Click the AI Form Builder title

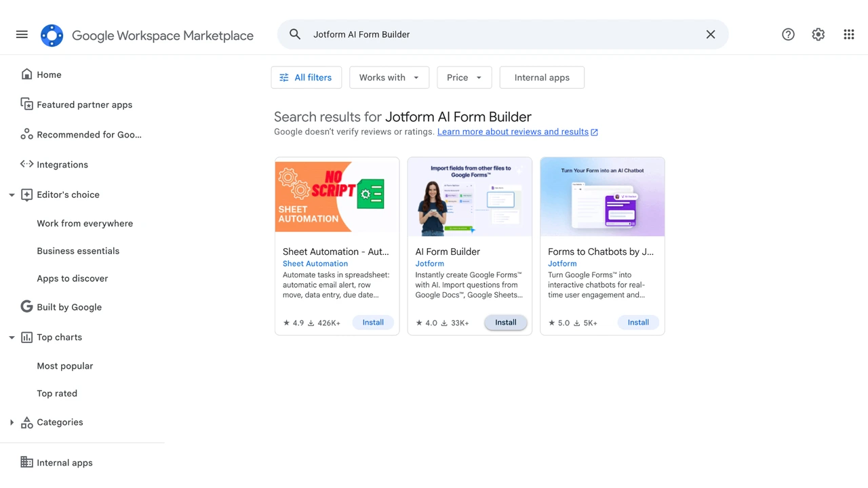coord(448,251)
